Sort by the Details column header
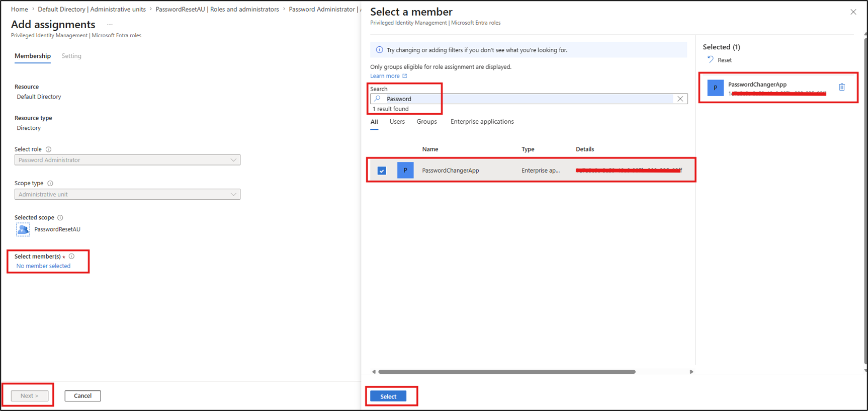Image resolution: width=868 pixels, height=411 pixels. click(x=585, y=149)
